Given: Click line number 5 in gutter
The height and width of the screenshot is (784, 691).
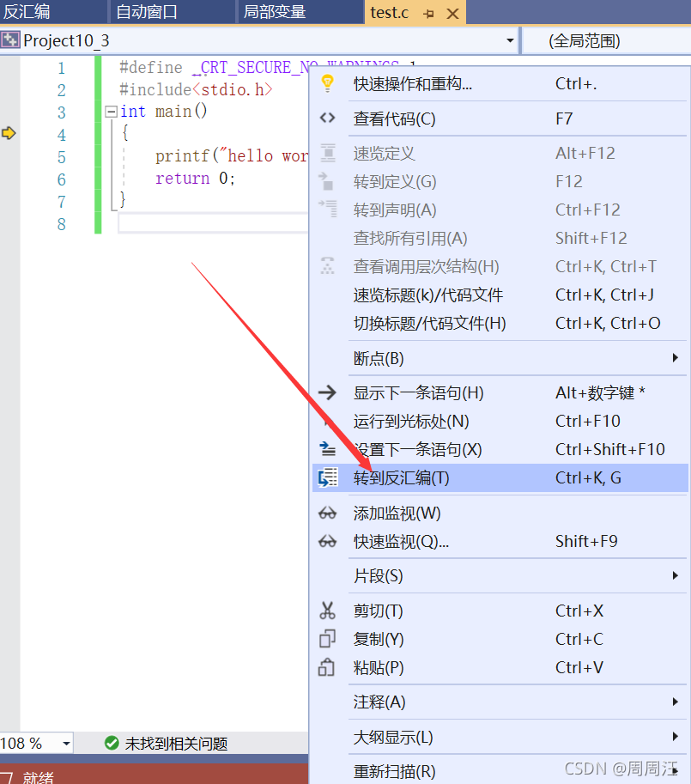Looking at the screenshot, I should (x=61, y=157).
